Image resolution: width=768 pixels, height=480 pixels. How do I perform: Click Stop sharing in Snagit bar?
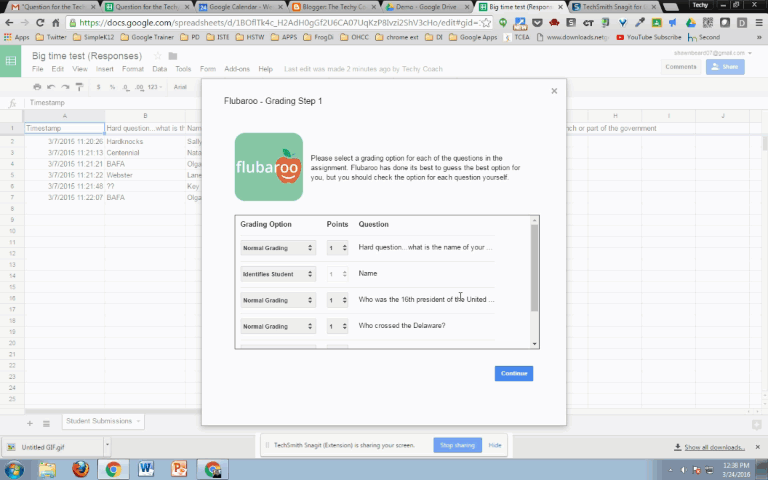[x=457, y=445]
